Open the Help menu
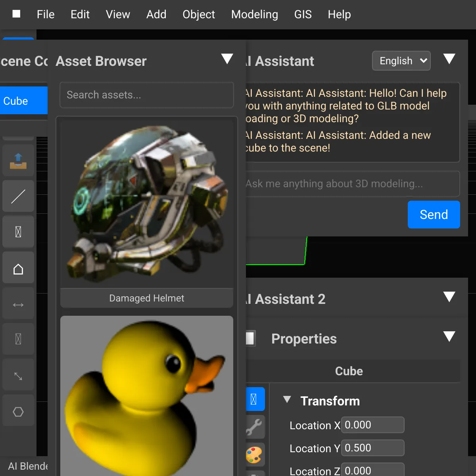 339,14
